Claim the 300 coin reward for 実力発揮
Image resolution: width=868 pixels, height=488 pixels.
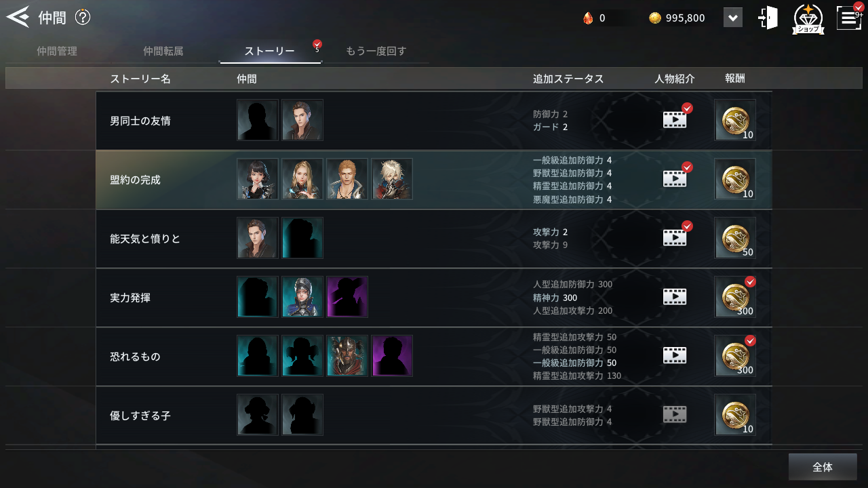[x=735, y=297]
